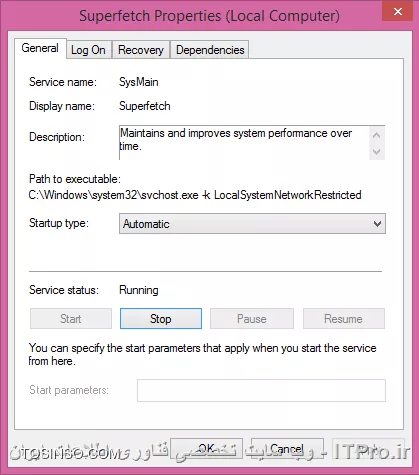419x475 pixels.
Task: Open the Recovery tab
Action: [x=141, y=50]
